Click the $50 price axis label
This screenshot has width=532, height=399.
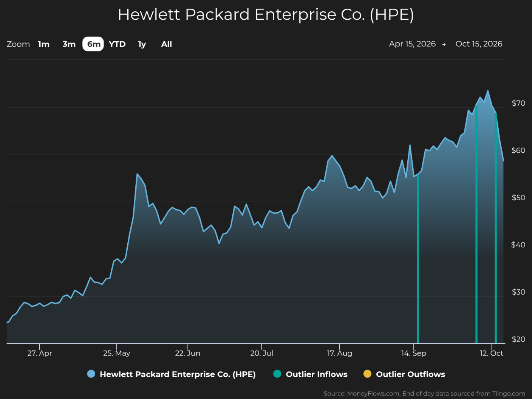pyautogui.click(x=518, y=198)
